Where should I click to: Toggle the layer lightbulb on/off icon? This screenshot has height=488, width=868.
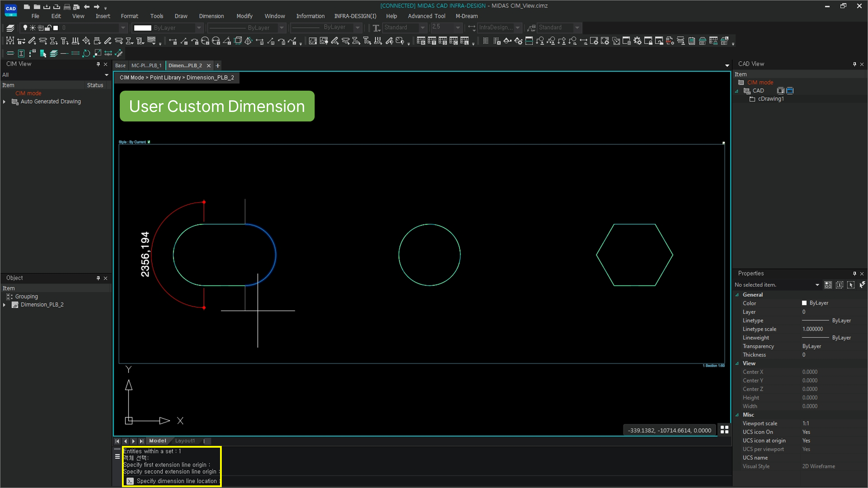(25, 28)
